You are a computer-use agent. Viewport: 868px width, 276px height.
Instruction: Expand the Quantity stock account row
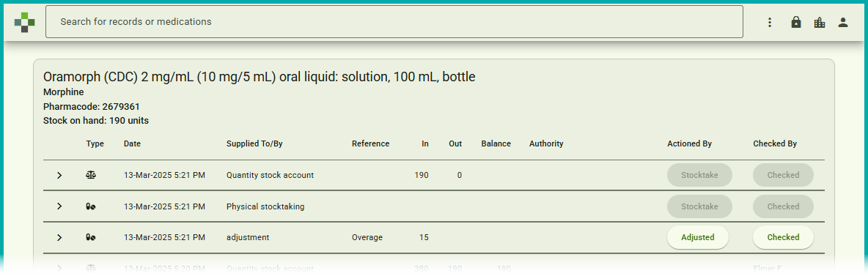click(60, 175)
